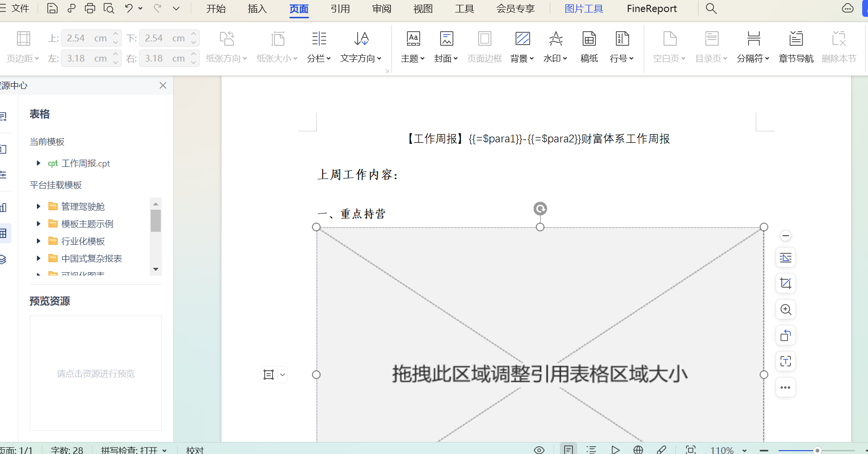868x454 pixels.
Task: Click the 稿纸 manuscript paper tool
Action: coord(589,46)
